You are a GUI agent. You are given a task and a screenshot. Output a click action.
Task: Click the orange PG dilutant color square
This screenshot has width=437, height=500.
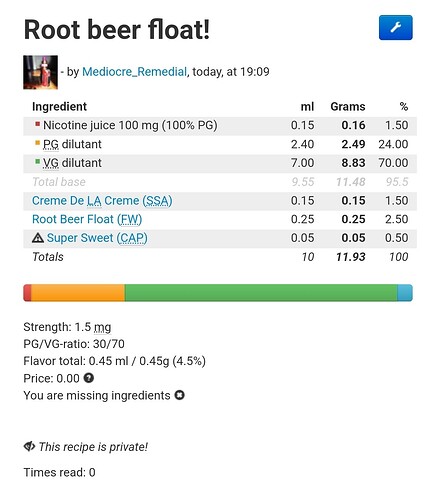point(38,143)
